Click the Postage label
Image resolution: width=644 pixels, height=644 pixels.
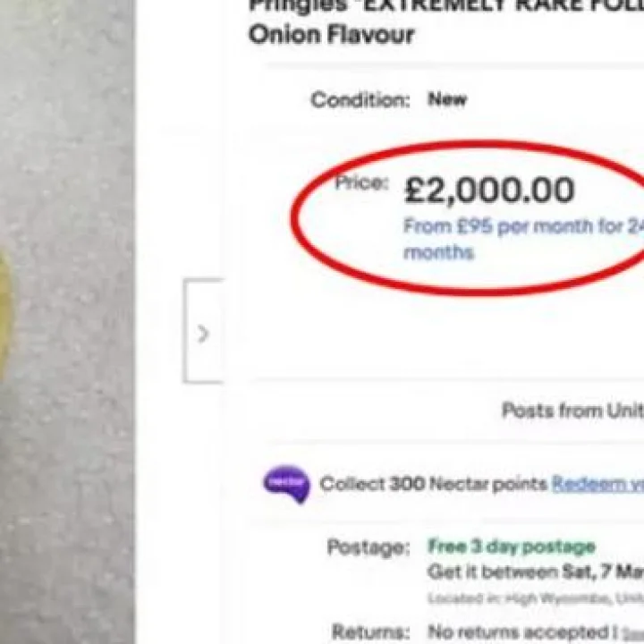(x=368, y=547)
